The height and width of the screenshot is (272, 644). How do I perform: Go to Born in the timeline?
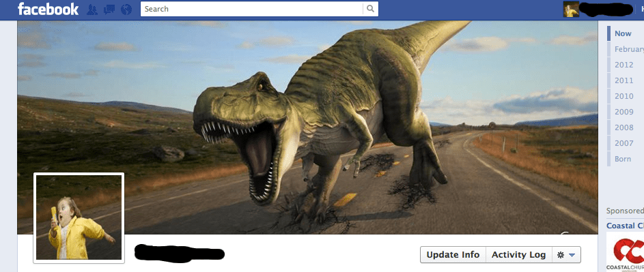(x=623, y=159)
